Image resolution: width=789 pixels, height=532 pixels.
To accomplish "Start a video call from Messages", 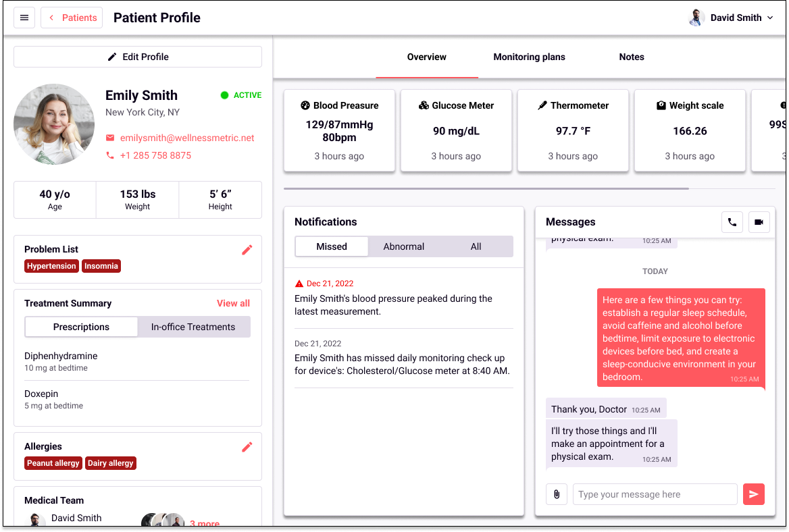I will (759, 222).
